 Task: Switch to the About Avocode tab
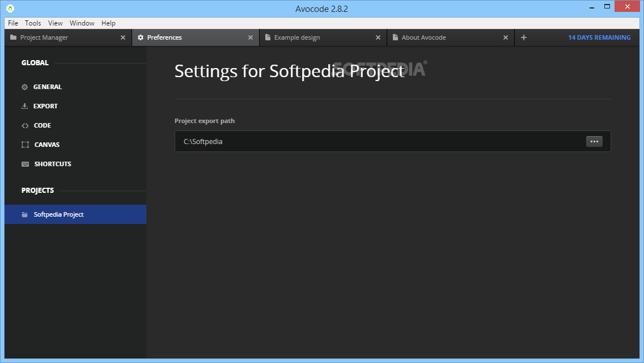point(451,37)
